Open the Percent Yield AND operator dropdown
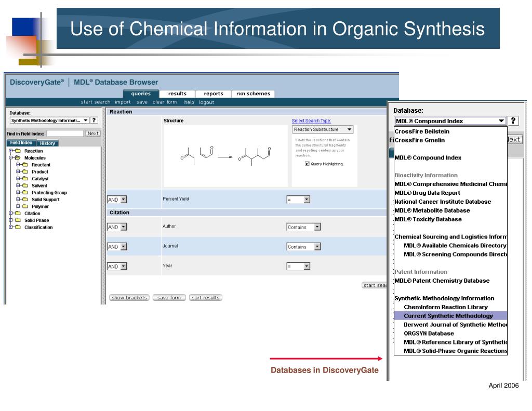Viewport: 532px width, 411px height. click(117, 200)
